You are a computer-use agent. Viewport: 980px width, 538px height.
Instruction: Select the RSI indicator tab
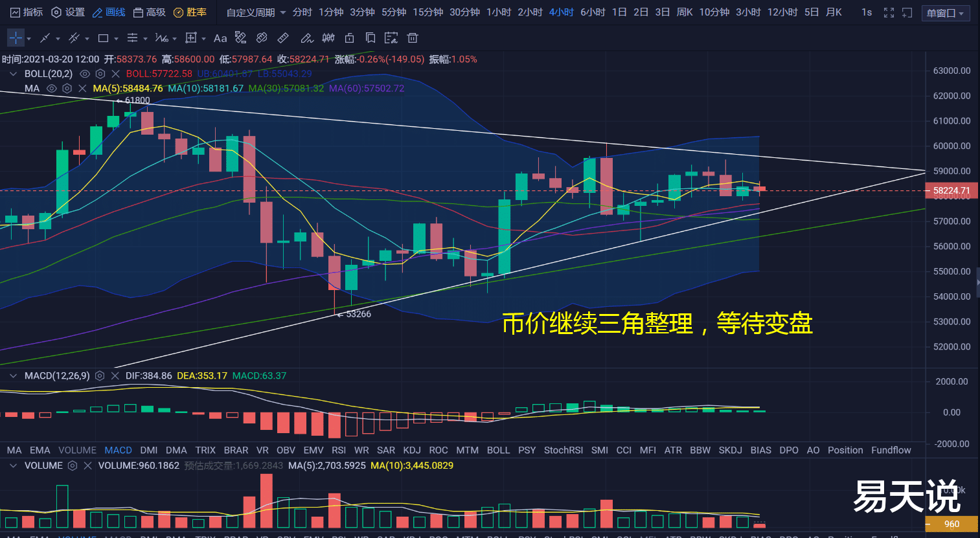click(x=339, y=450)
